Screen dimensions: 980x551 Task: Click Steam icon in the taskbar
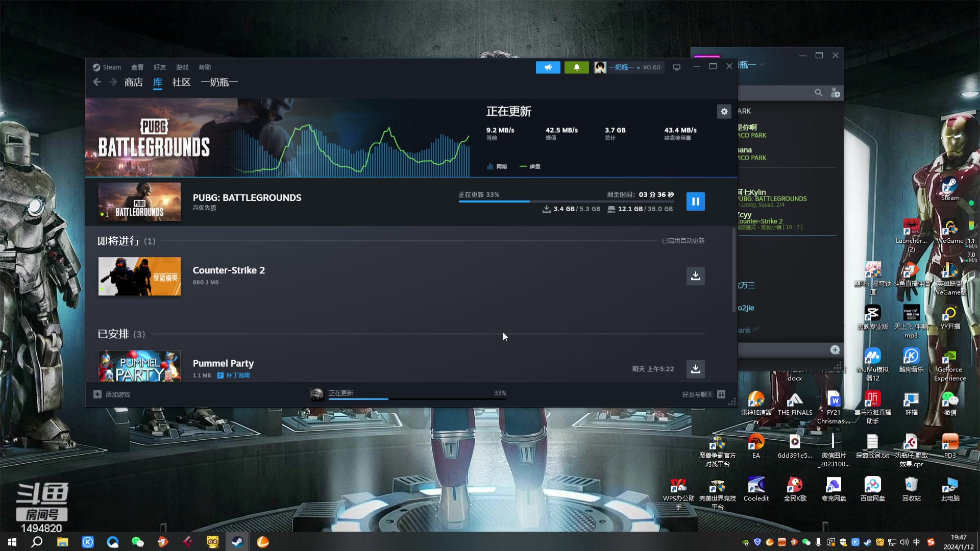(237, 542)
